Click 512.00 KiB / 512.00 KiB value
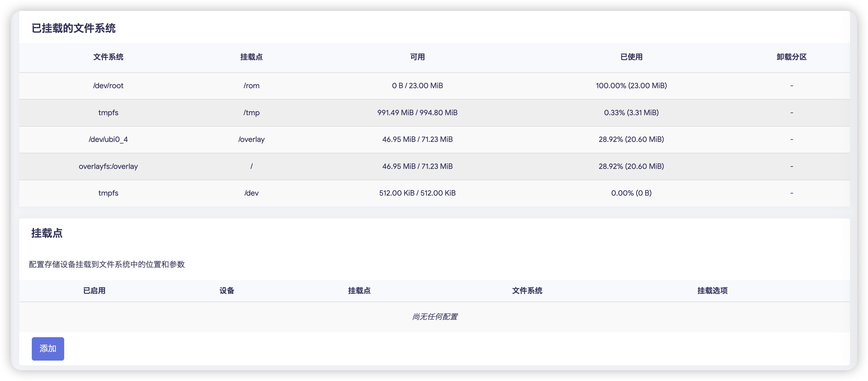 (417, 193)
